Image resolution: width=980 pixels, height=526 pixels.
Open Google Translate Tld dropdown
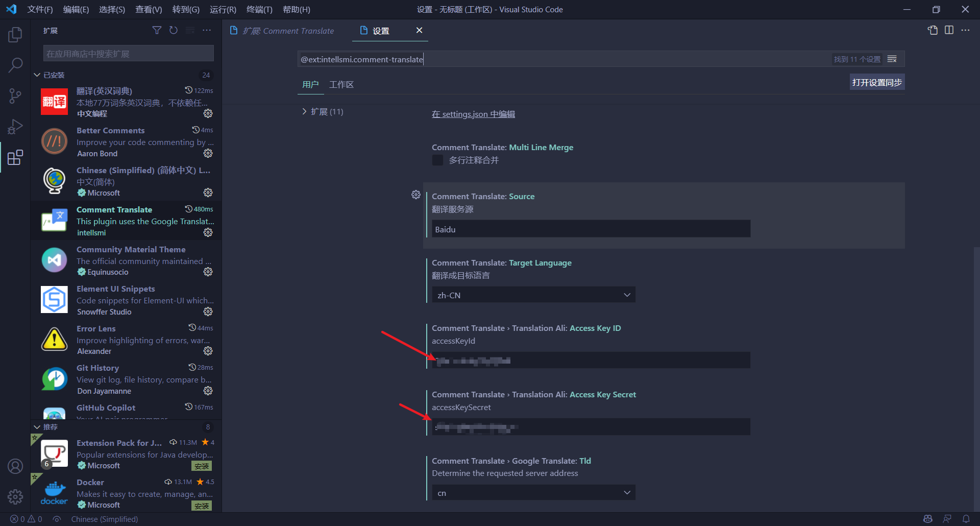[533, 493]
